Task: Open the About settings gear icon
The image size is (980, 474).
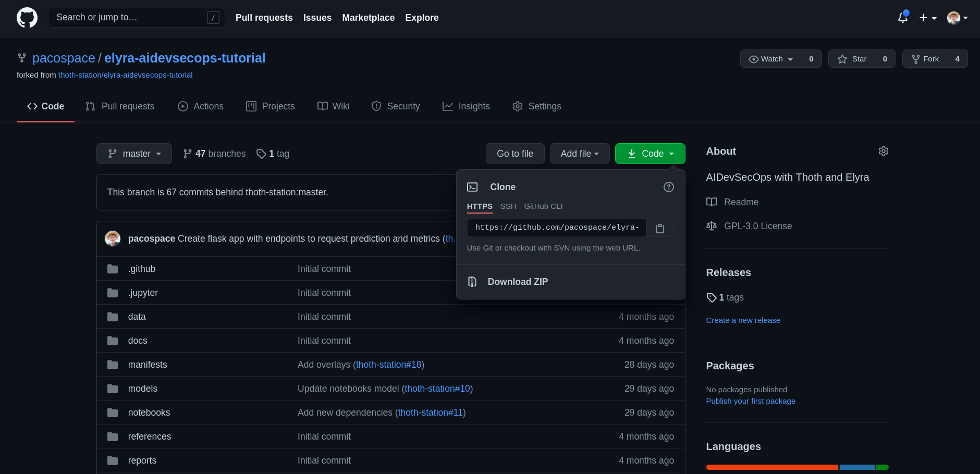Action: (x=884, y=151)
